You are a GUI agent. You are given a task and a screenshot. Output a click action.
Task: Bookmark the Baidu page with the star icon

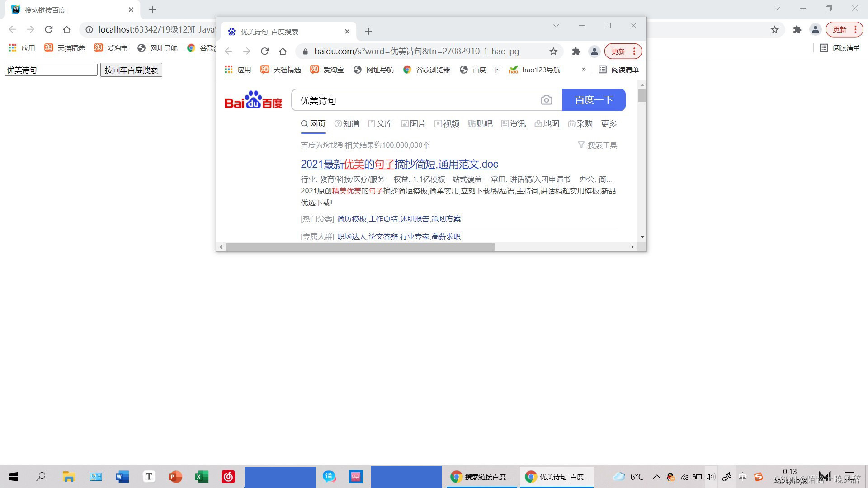point(553,52)
